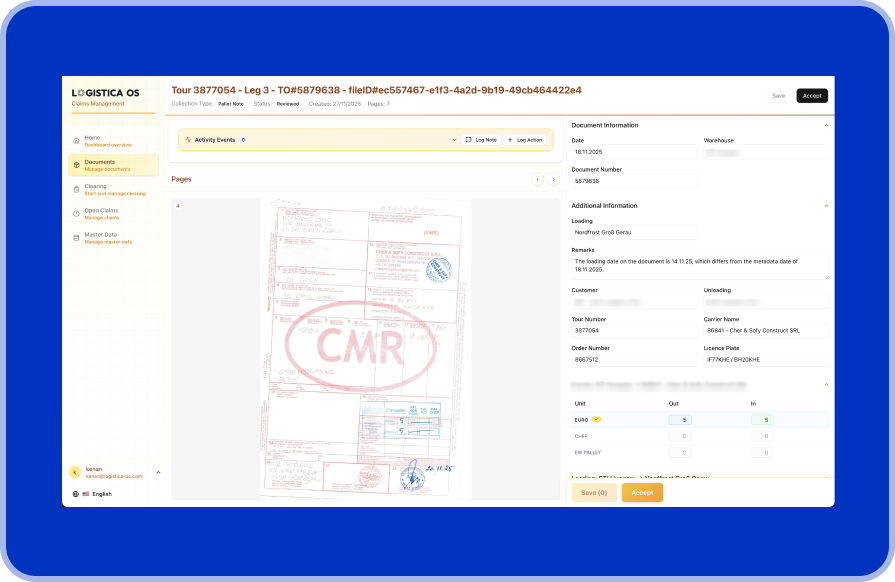Edit the EURO In quantity field
The image size is (895, 582).
(x=762, y=420)
